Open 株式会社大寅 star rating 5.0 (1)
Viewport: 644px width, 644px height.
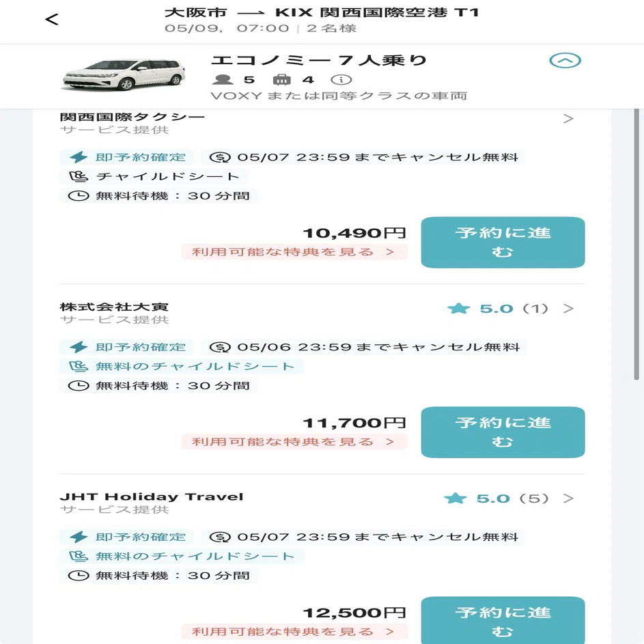coord(497,309)
